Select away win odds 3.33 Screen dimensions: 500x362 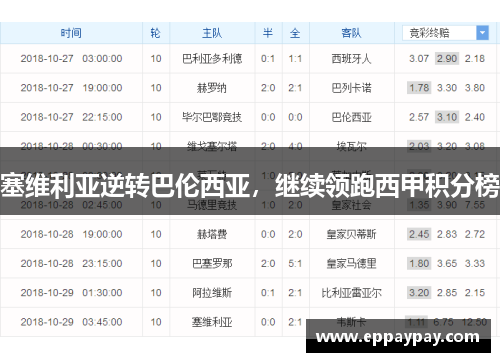pyautogui.click(x=475, y=264)
